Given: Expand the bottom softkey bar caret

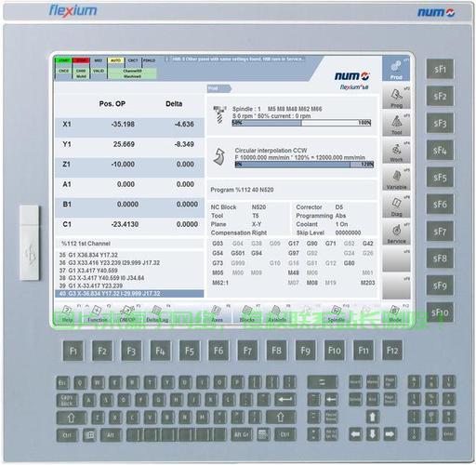Looking at the screenshot, I should pyautogui.click(x=87, y=306).
